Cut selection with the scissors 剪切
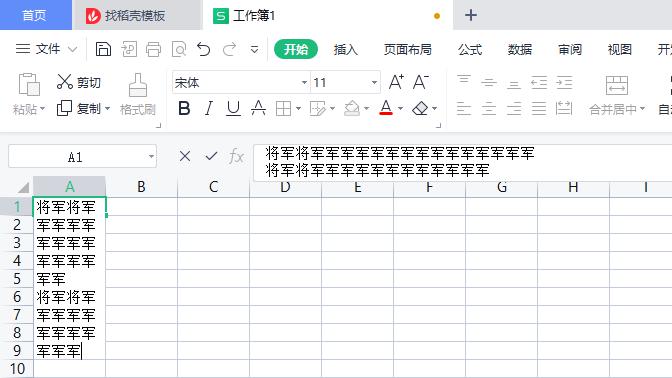 78,82
